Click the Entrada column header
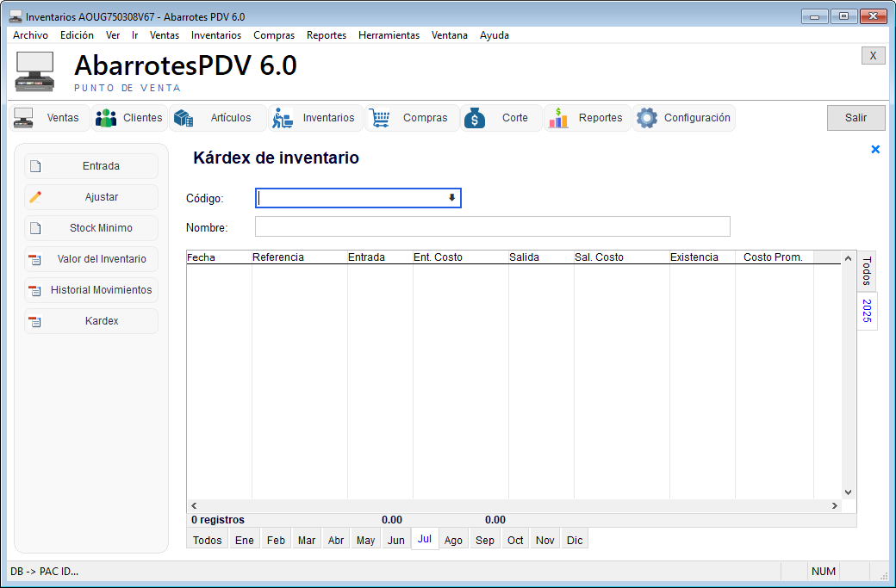The width and height of the screenshot is (896, 588). tap(380, 257)
